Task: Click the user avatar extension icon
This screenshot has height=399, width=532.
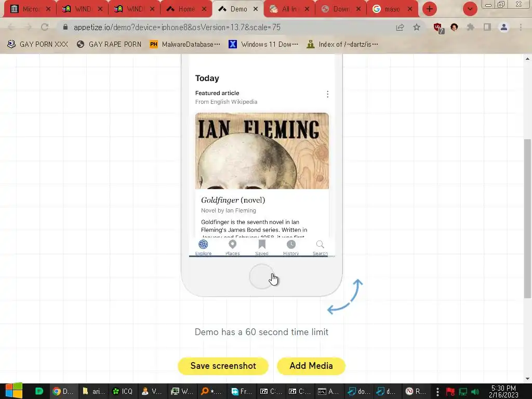Action: point(454,27)
